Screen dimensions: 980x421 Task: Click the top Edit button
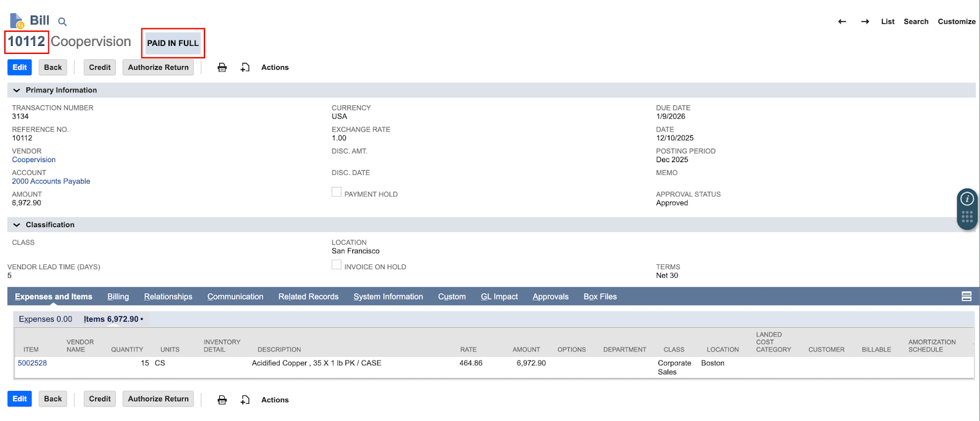point(20,67)
